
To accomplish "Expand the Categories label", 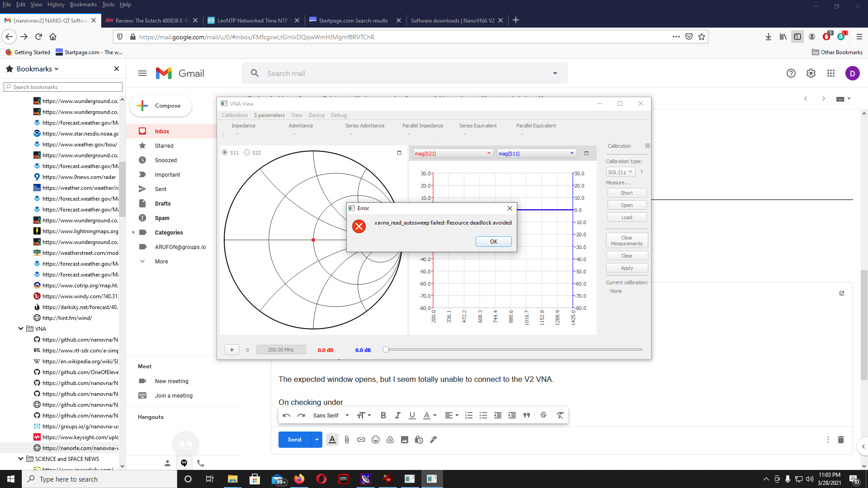I will (133, 232).
